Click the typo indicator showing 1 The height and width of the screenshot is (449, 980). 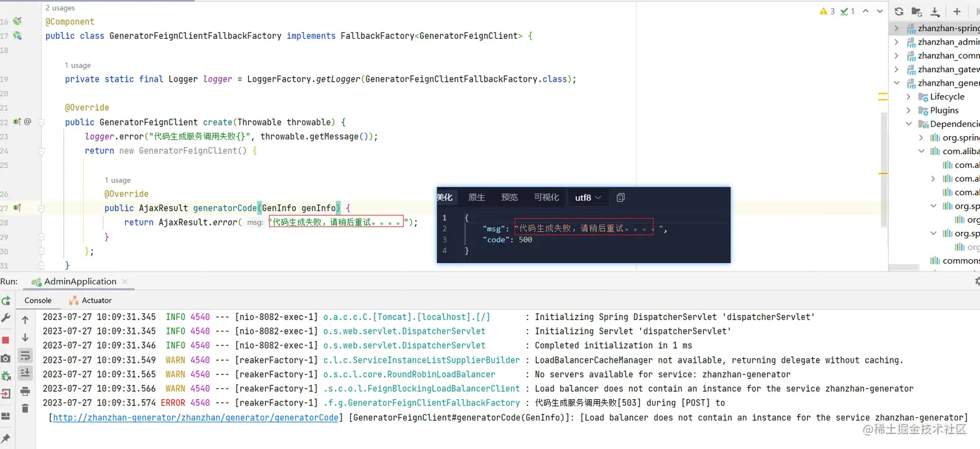[848, 11]
